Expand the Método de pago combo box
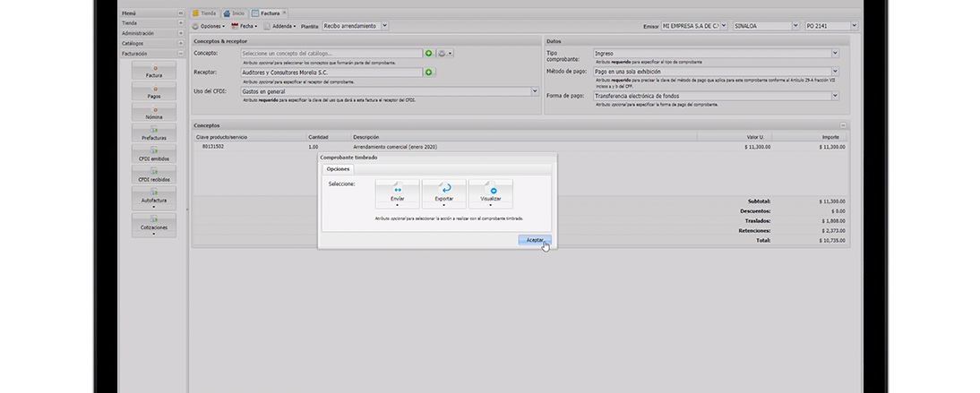This screenshot has width=980, height=393. pyautogui.click(x=834, y=71)
